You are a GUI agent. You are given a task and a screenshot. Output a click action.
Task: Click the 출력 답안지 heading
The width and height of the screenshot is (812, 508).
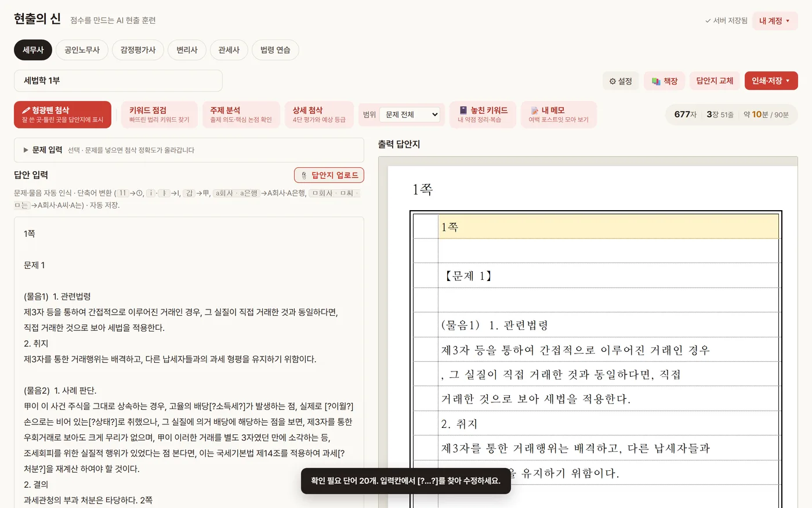tap(399, 144)
